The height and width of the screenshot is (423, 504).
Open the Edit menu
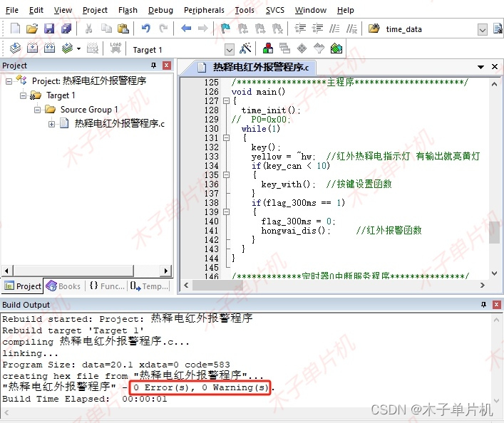pos(36,10)
